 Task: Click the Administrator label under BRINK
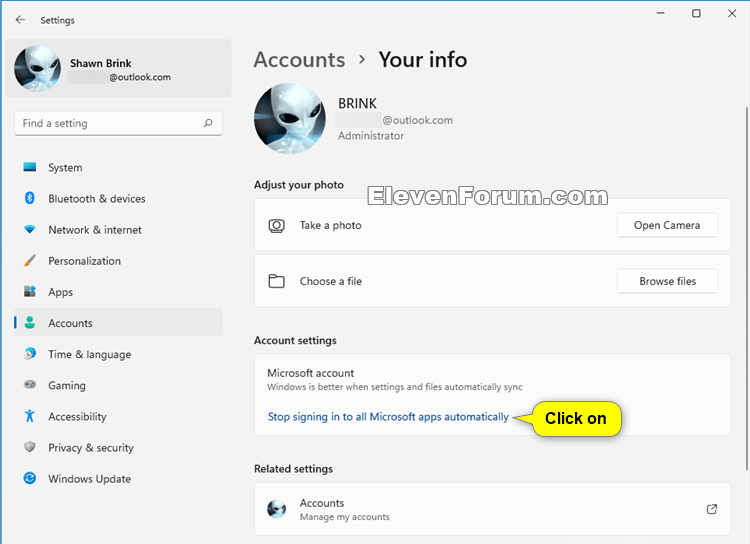click(x=371, y=136)
